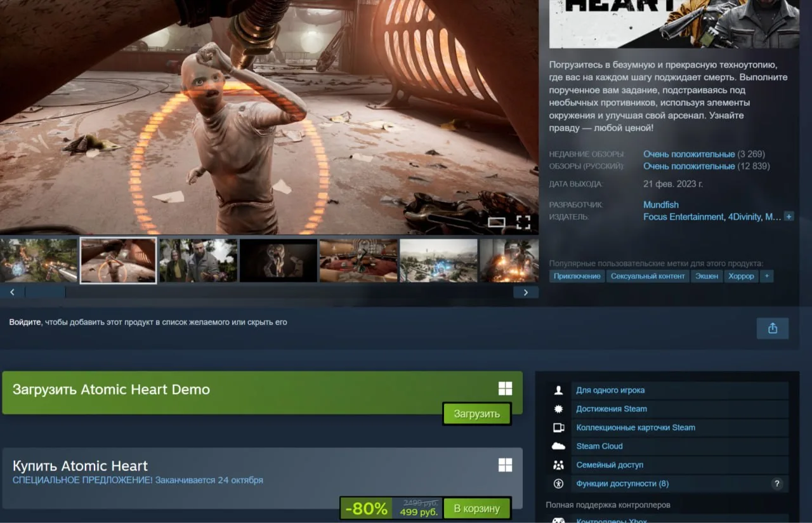Select the Хоррор tag
Viewport: 812px width, 523px height.
742,276
